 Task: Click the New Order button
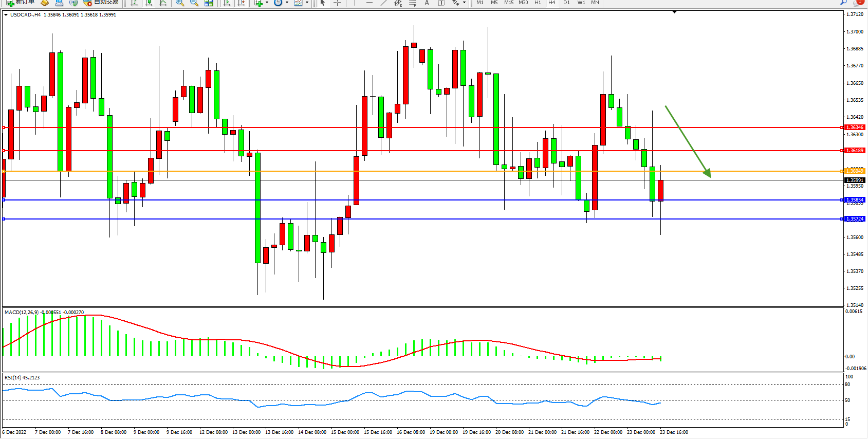[21, 3]
